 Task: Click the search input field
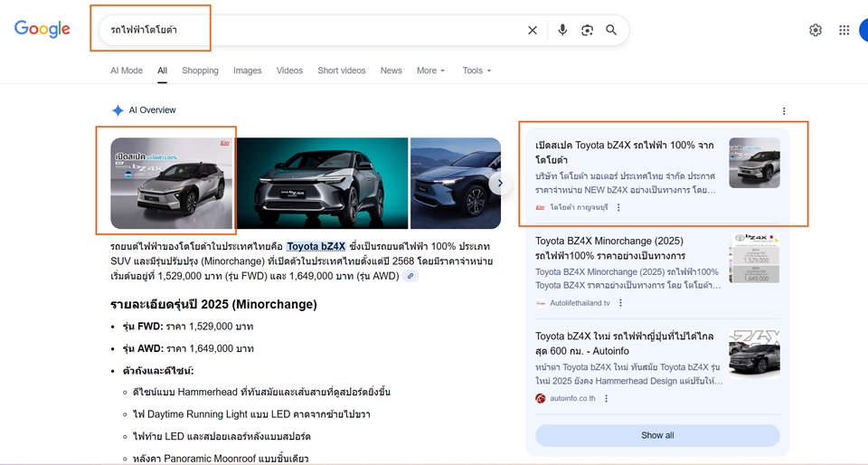click(344, 30)
